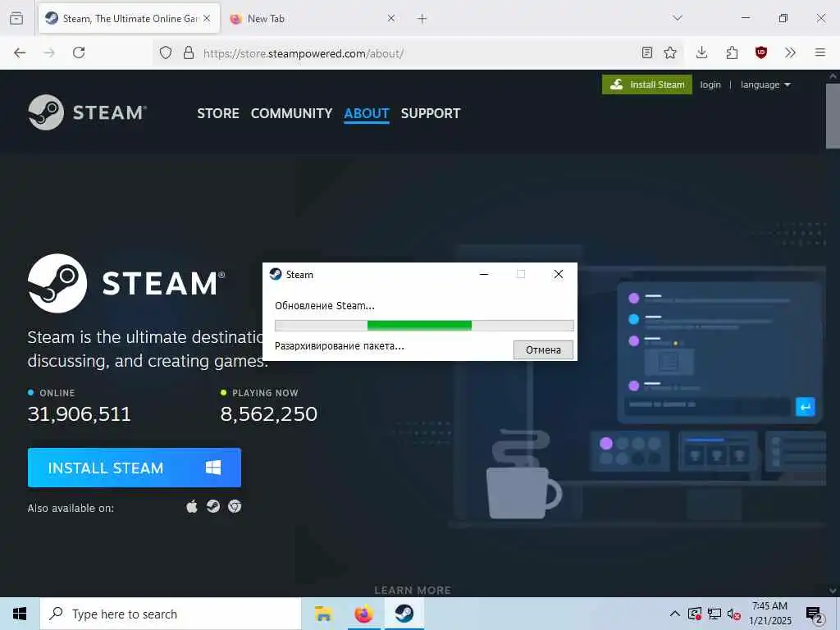Show hidden system tray icons chevron
840x630 pixels.
675,614
